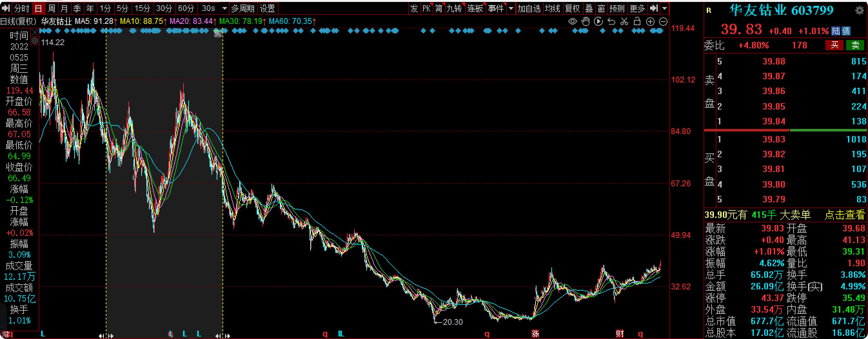Image resolution: width=868 pixels, height=339 pixels.
Task: Zoom in chart with the plus icon
Action: (650, 22)
